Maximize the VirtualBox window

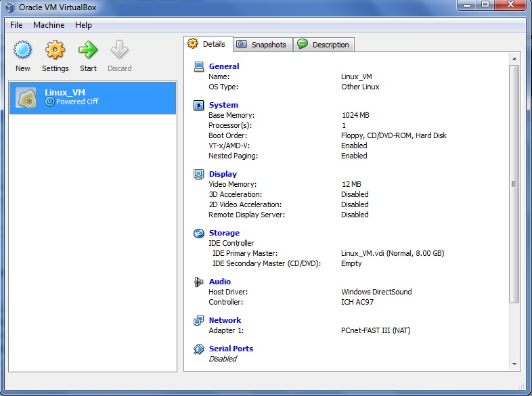point(485,5)
